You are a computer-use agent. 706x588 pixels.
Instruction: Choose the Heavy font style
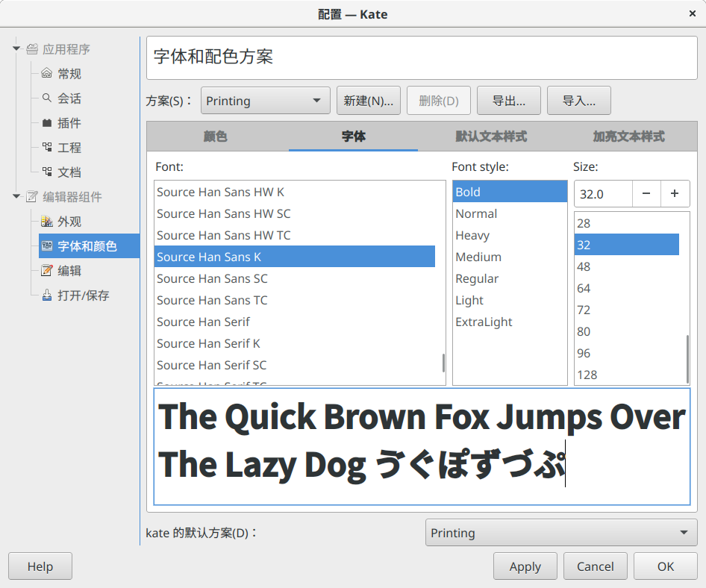click(510, 235)
